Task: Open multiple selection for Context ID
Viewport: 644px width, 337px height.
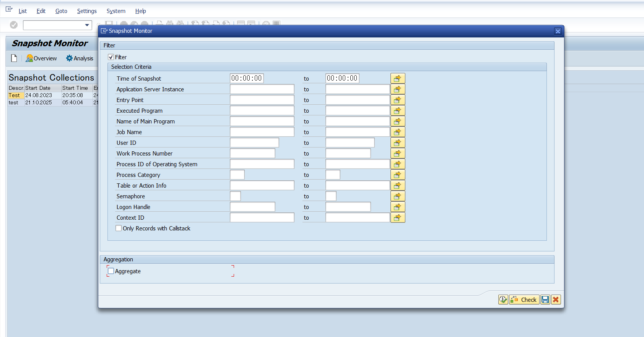Action: pyautogui.click(x=397, y=217)
